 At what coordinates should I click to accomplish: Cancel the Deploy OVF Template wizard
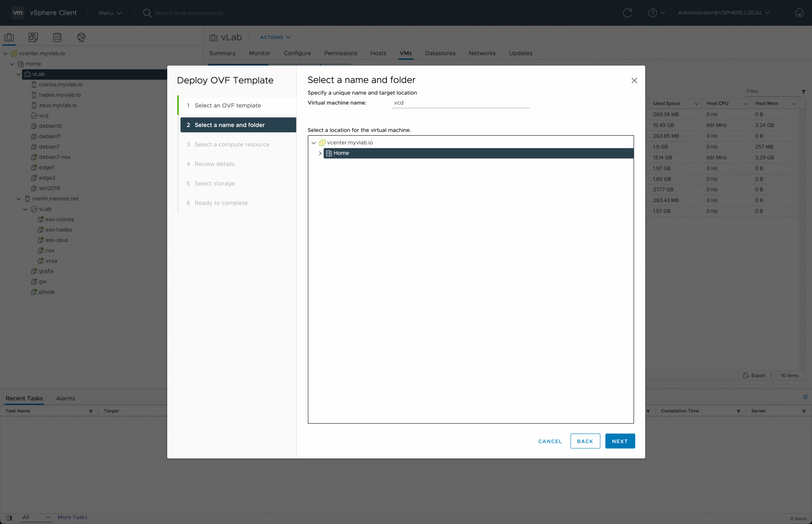(x=550, y=441)
